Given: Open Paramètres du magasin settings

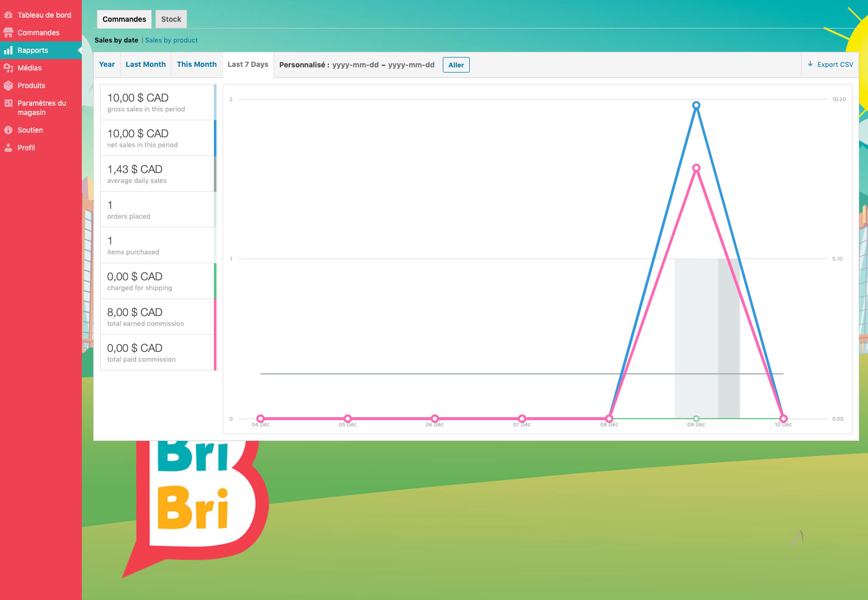Looking at the screenshot, I should pyautogui.click(x=41, y=108).
